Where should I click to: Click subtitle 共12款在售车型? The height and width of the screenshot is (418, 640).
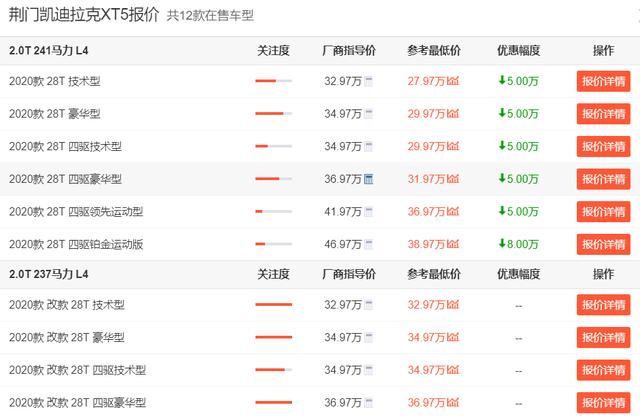(210, 16)
